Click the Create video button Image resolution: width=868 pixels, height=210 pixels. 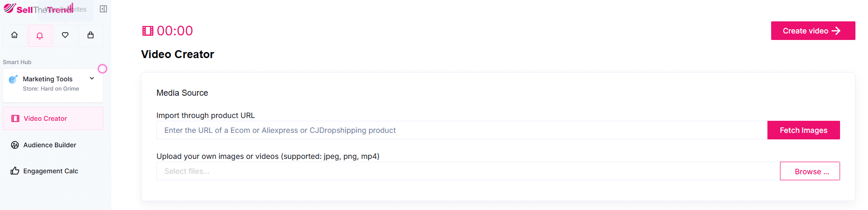point(813,31)
